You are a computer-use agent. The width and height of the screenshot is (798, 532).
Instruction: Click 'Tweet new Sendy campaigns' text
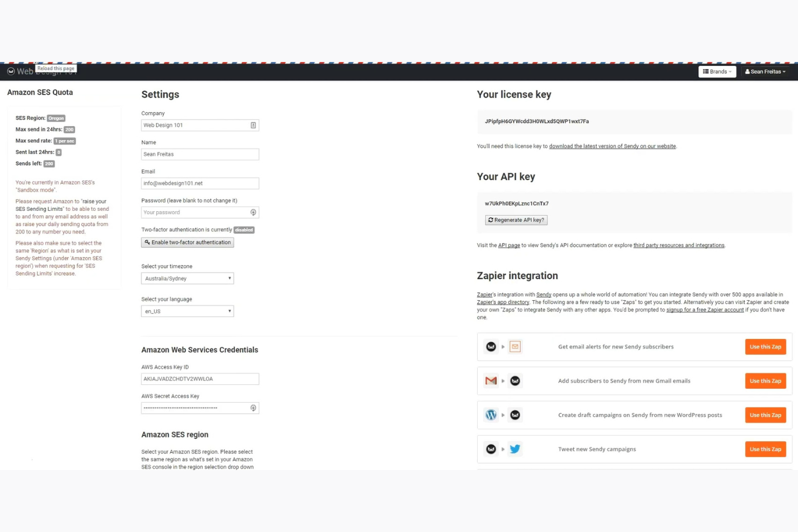click(x=597, y=449)
